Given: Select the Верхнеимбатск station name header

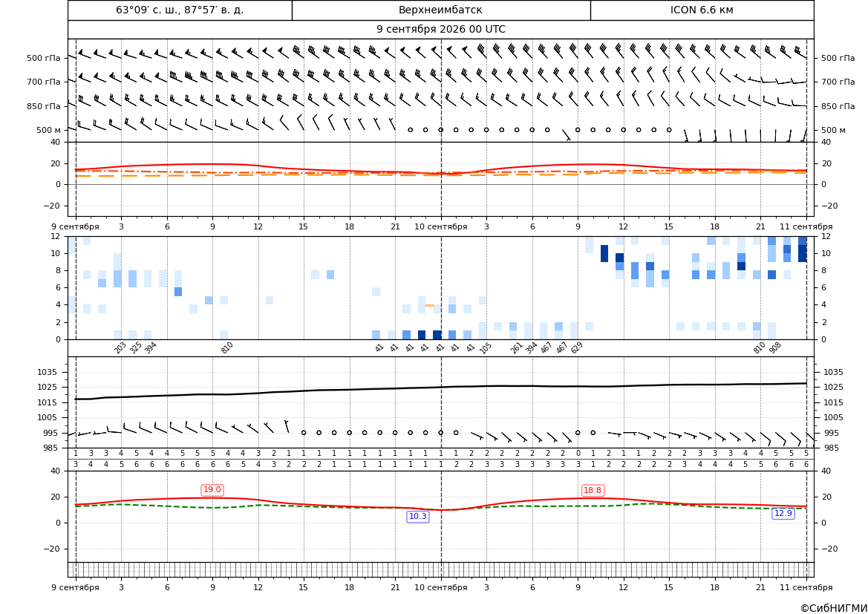Looking at the screenshot, I should [440, 10].
